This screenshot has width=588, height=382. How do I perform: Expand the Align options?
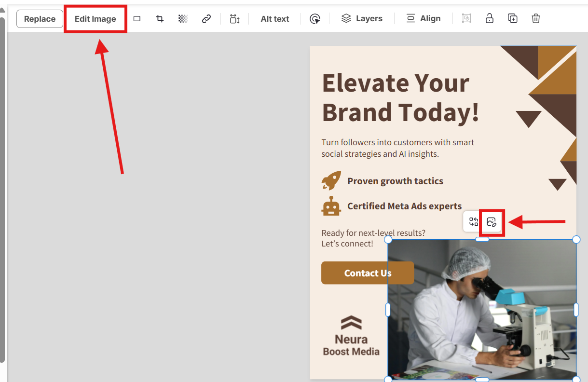423,19
